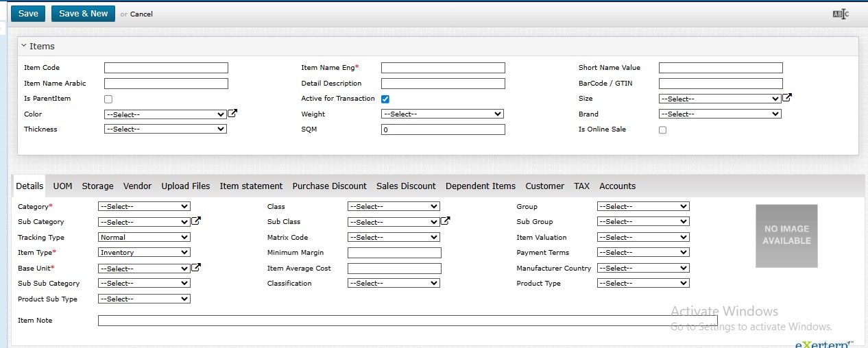The width and height of the screenshot is (868, 348).
Task: Collapse the Items section chevron
Action: click(x=23, y=46)
